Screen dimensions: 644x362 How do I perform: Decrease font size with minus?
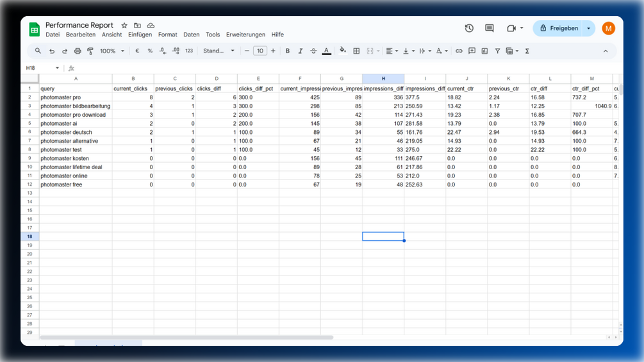tap(247, 51)
